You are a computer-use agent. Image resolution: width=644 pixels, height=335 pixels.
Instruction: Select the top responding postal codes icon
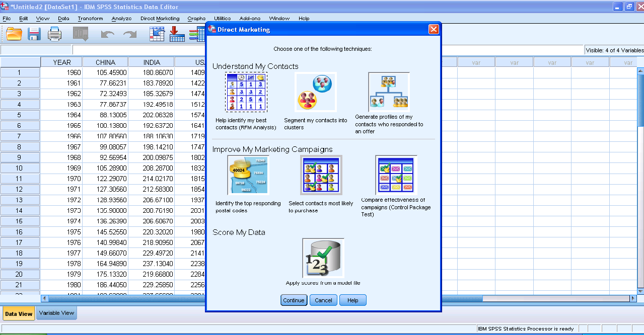click(248, 175)
